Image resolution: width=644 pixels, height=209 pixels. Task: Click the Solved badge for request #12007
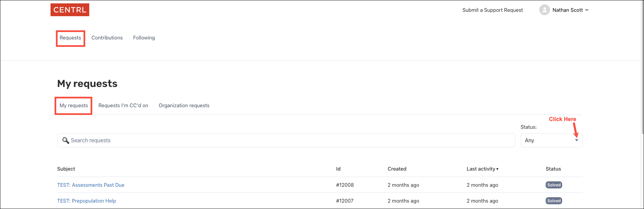click(x=554, y=201)
